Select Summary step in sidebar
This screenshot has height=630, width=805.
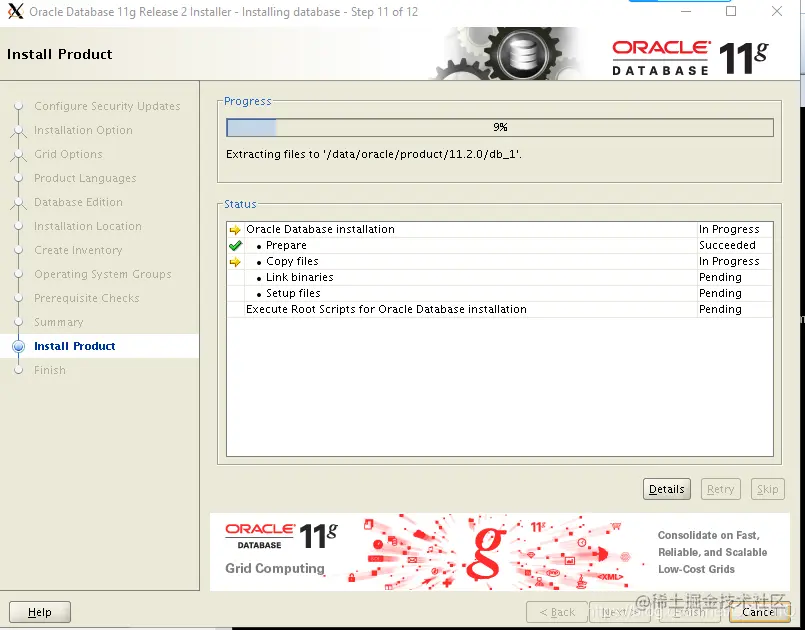click(59, 322)
